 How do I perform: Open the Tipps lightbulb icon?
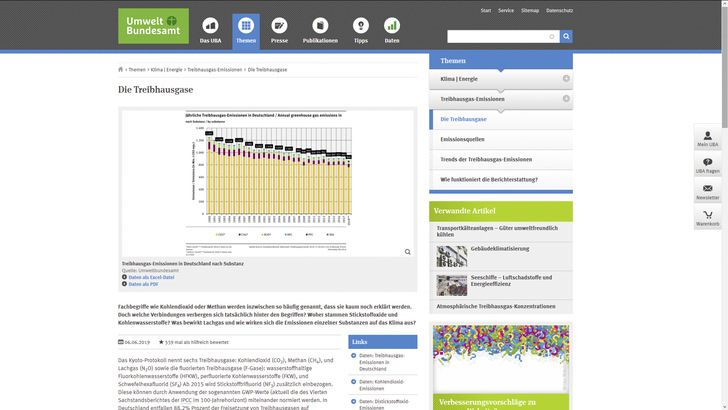[360, 26]
